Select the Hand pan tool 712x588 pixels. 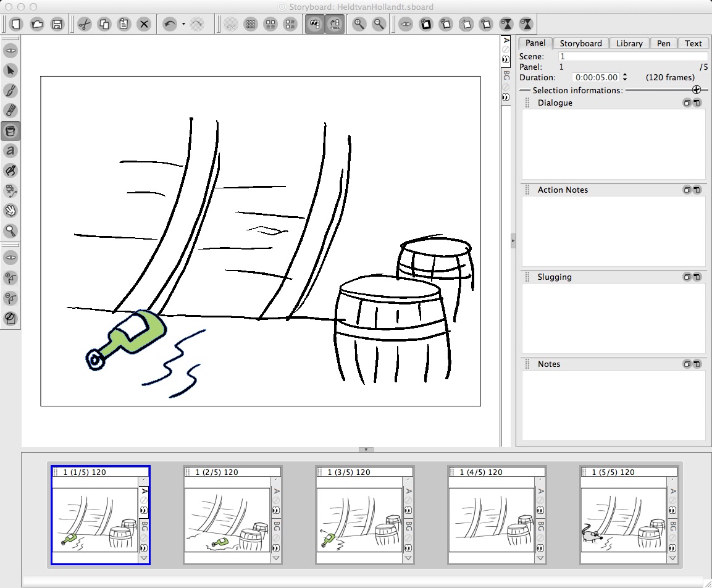11,211
